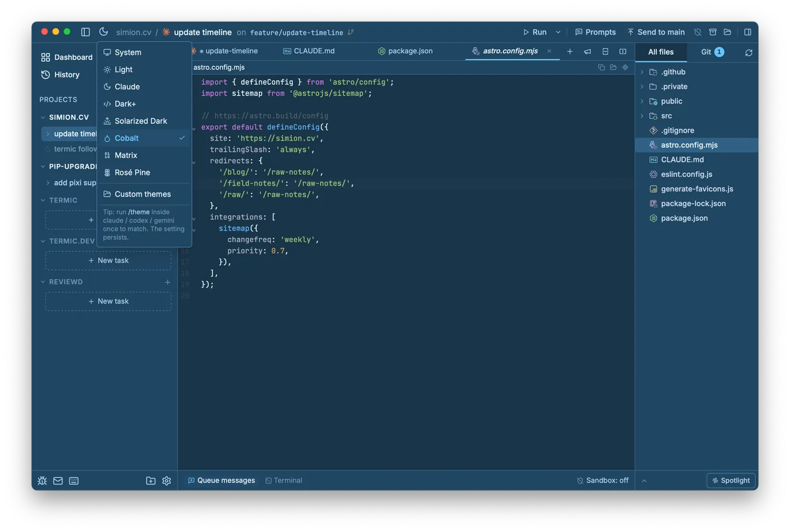This screenshot has height=532, width=790.
Task: Open package.json from file tree
Action: 697,218
